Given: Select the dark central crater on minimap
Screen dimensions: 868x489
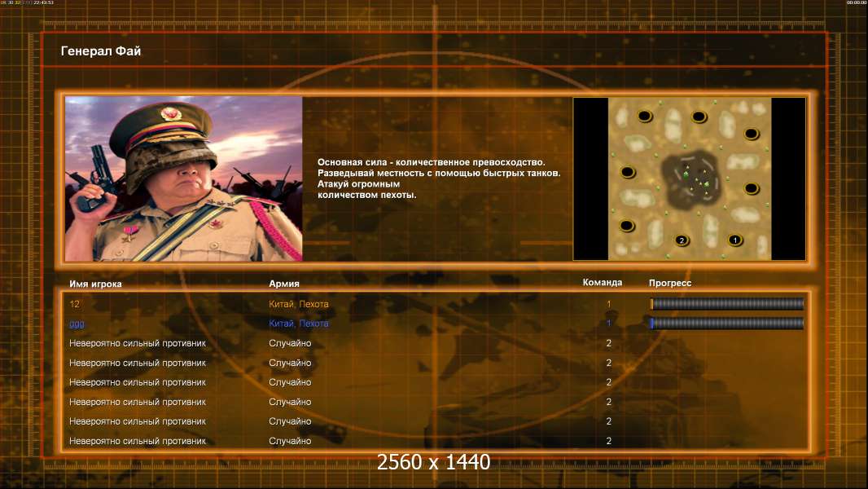Looking at the screenshot, I should [x=692, y=178].
